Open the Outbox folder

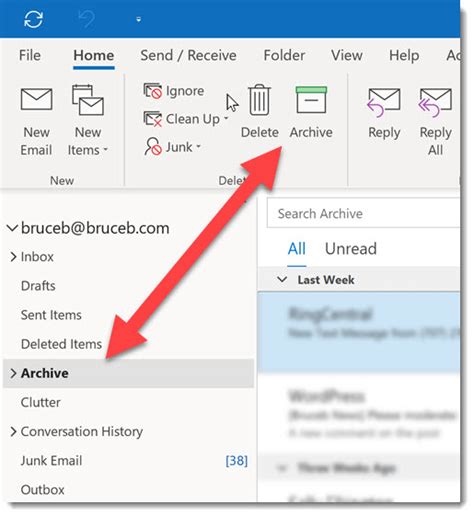(42, 490)
